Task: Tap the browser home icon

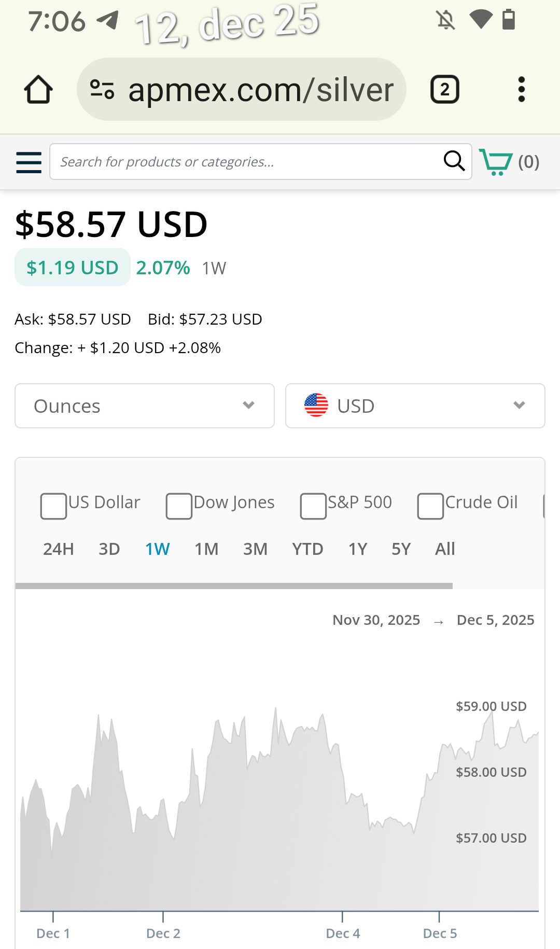Action: click(x=38, y=90)
